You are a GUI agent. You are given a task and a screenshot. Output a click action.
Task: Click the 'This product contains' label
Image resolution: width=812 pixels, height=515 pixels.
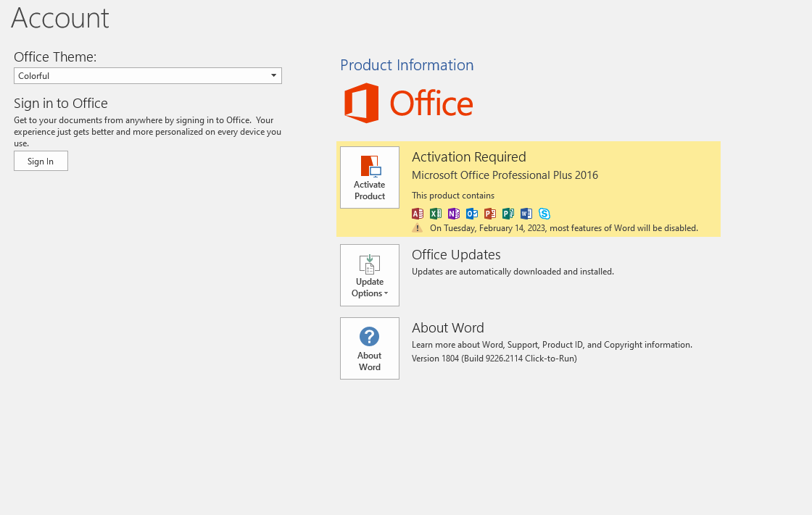pos(453,195)
